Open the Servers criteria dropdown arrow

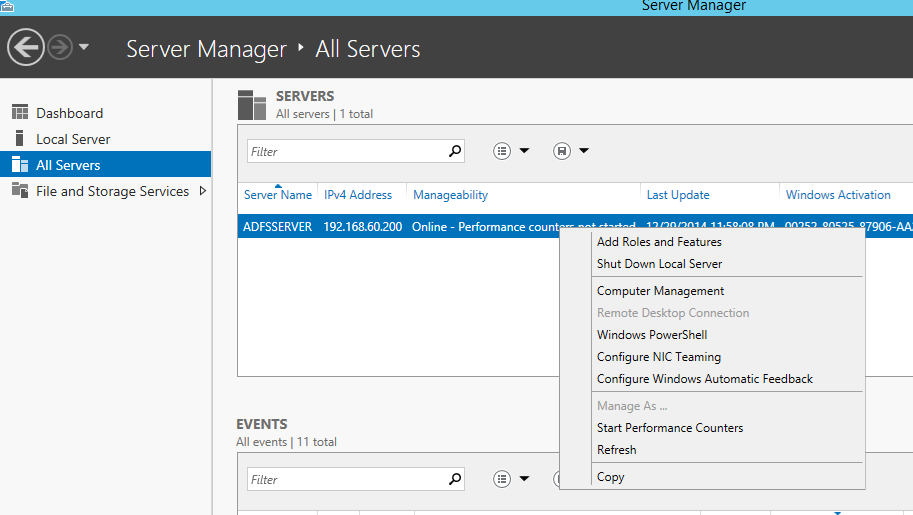524,151
